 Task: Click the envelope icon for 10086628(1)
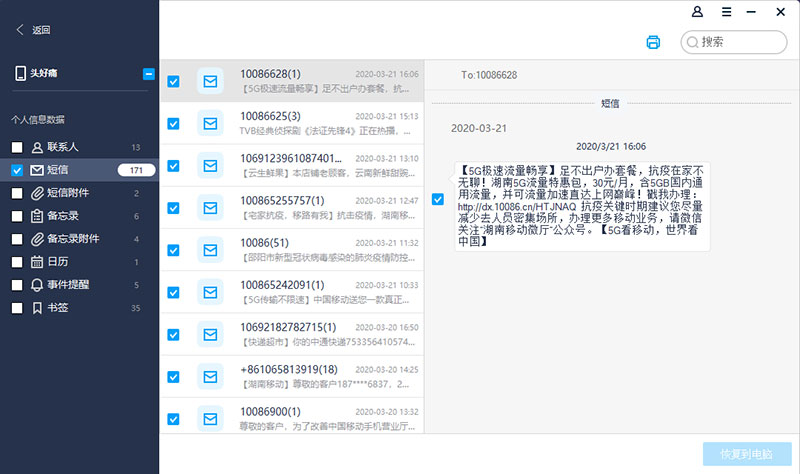(x=210, y=81)
